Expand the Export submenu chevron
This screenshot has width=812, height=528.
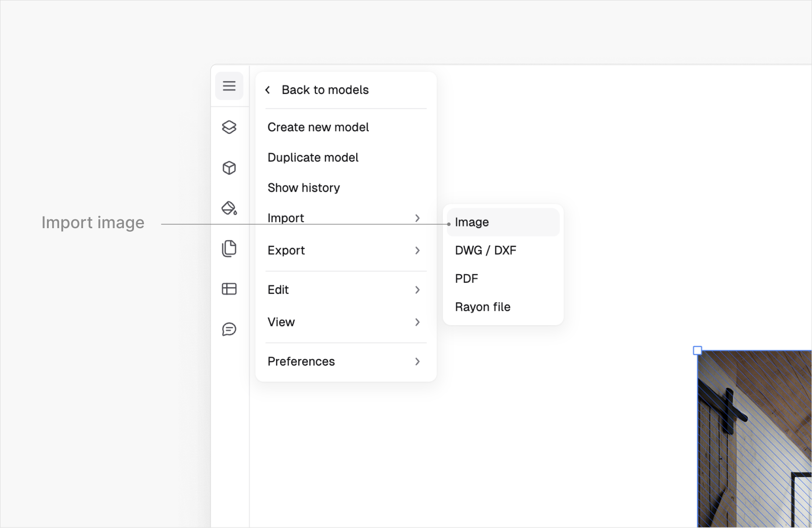417,250
